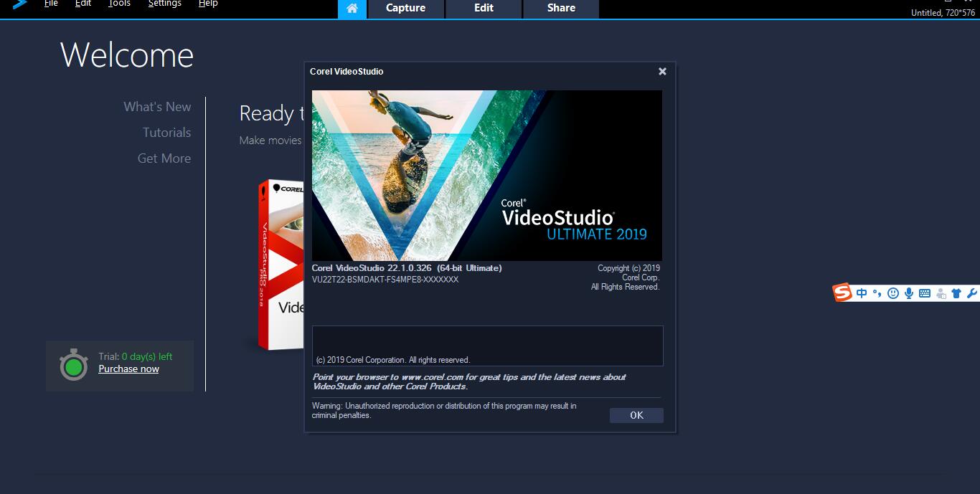Click the 'Corel VideoStudio' dialog title
This screenshot has width=980, height=494.
(x=347, y=72)
